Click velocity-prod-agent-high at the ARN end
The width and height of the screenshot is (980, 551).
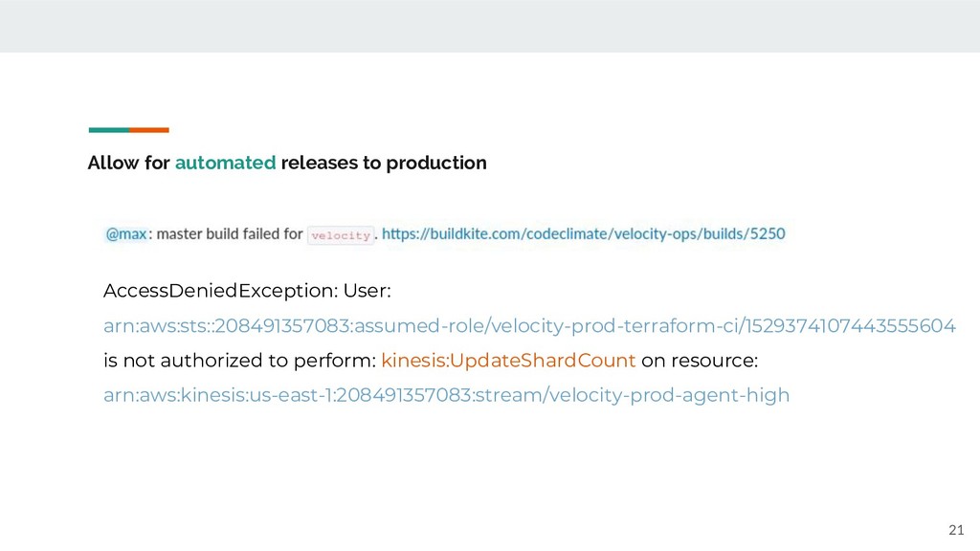click(669, 395)
